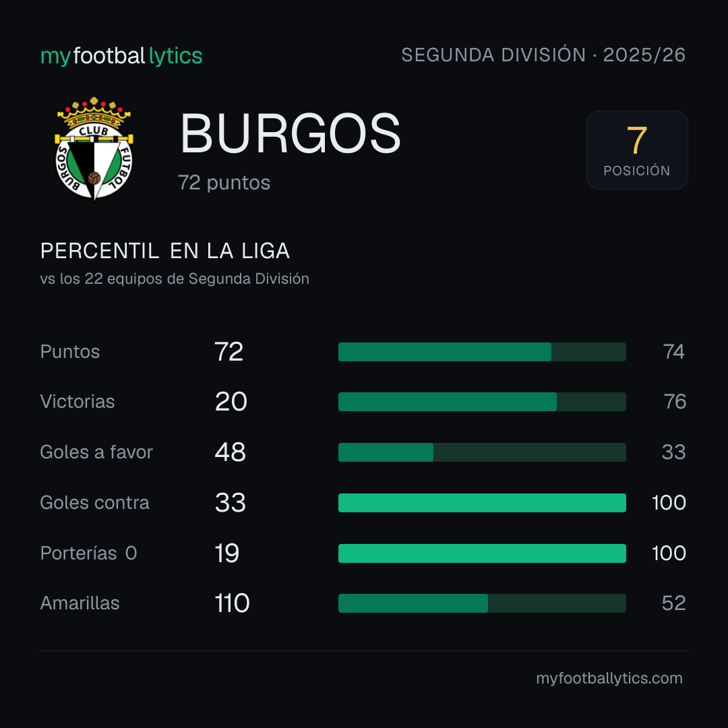Viewport: 728px width, 728px height.
Task: Select the Puntos row label
Action: 70,352
